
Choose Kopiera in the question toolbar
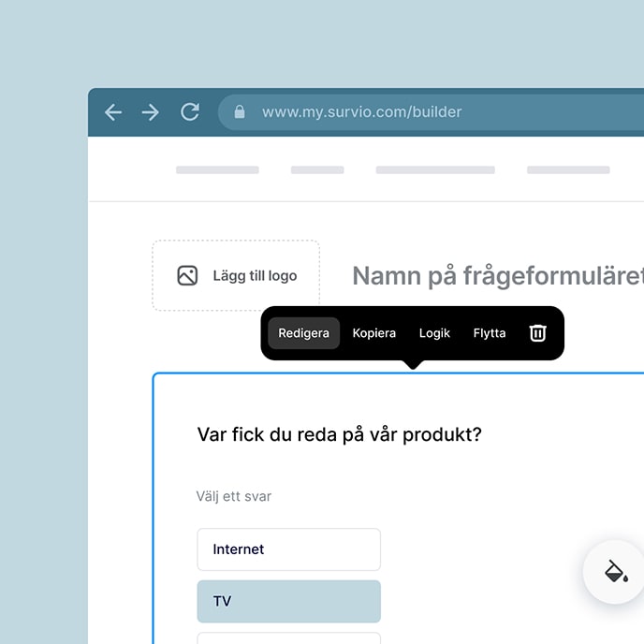tap(373, 333)
